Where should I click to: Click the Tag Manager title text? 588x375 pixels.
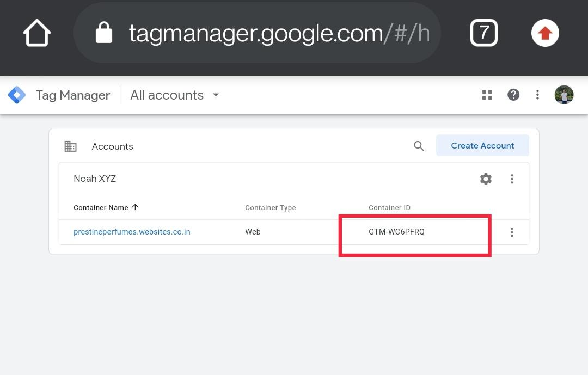point(73,95)
